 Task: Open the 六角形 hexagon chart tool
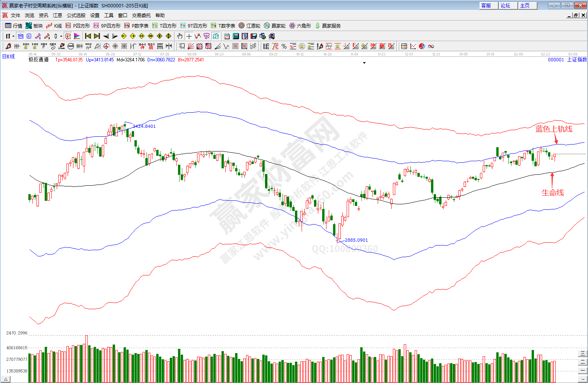pos(300,26)
